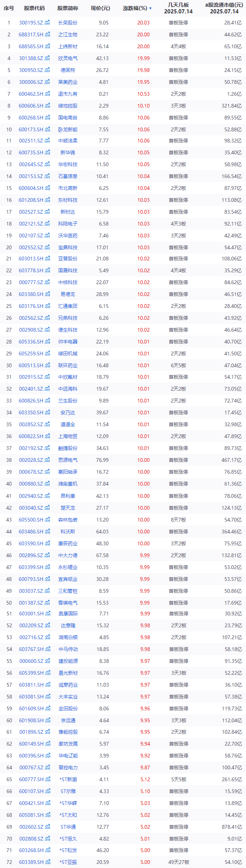The image size is (246, 868).
Task: Open stock code link 600777.SH
Action: point(31,779)
